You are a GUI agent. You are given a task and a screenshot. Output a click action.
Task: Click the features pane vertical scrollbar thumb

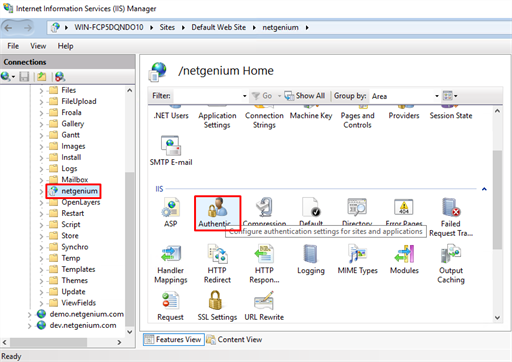click(x=497, y=199)
